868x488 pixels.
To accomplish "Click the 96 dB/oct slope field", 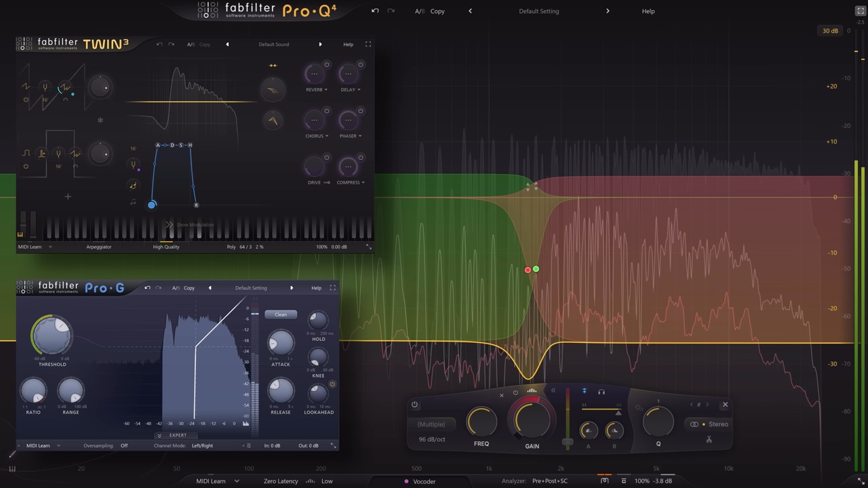I will pyautogui.click(x=432, y=439).
